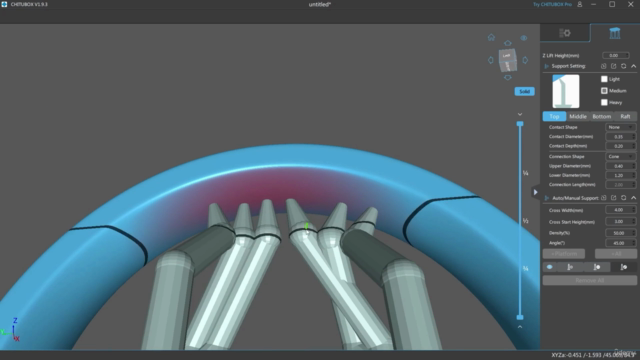The height and width of the screenshot is (360, 640).
Task: Step layer slider up with top chevron
Action: pos(520,115)
